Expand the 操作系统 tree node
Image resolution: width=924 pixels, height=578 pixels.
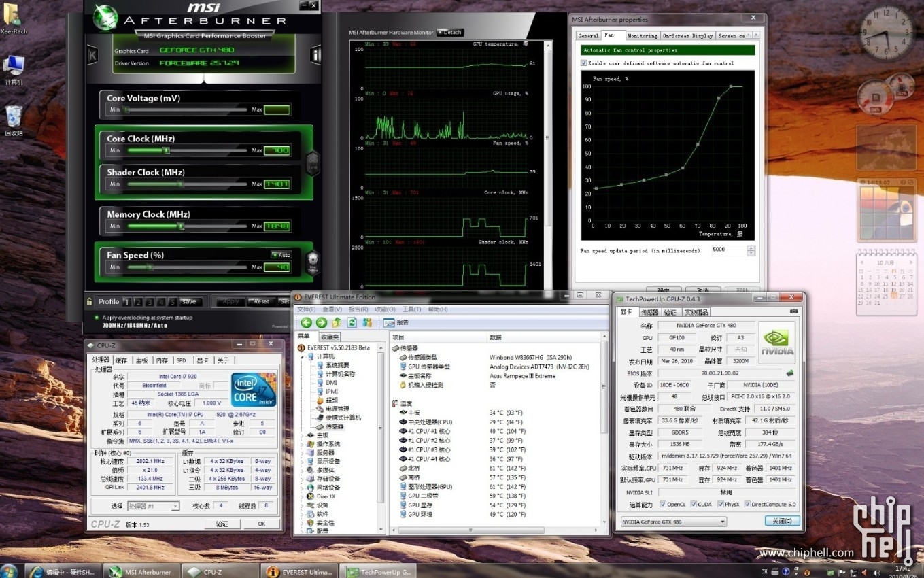tap(303, 444)
